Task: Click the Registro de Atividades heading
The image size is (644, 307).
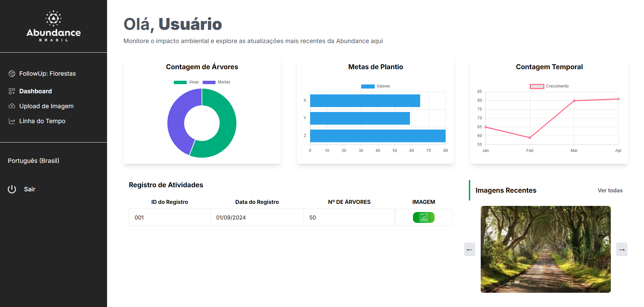Action: [166, 185]
